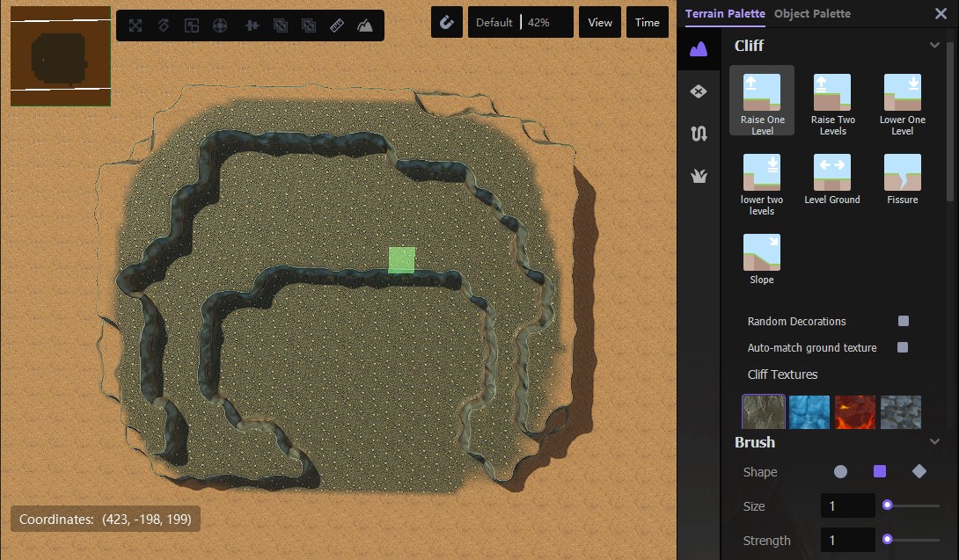
Task: Choose the dark slate cliff texture
Action: click(x=901, y=411)
